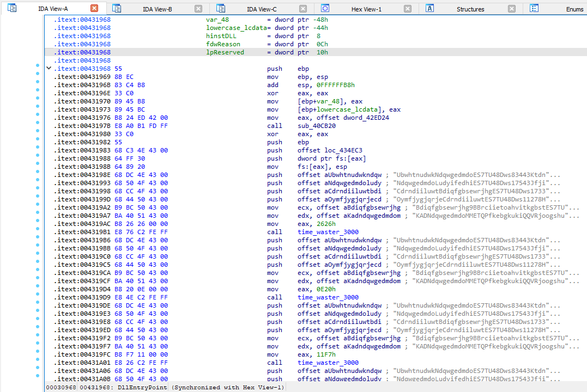
Task: Click the push ebp instruction at 00431982
Action: click(x=288, y=142)
